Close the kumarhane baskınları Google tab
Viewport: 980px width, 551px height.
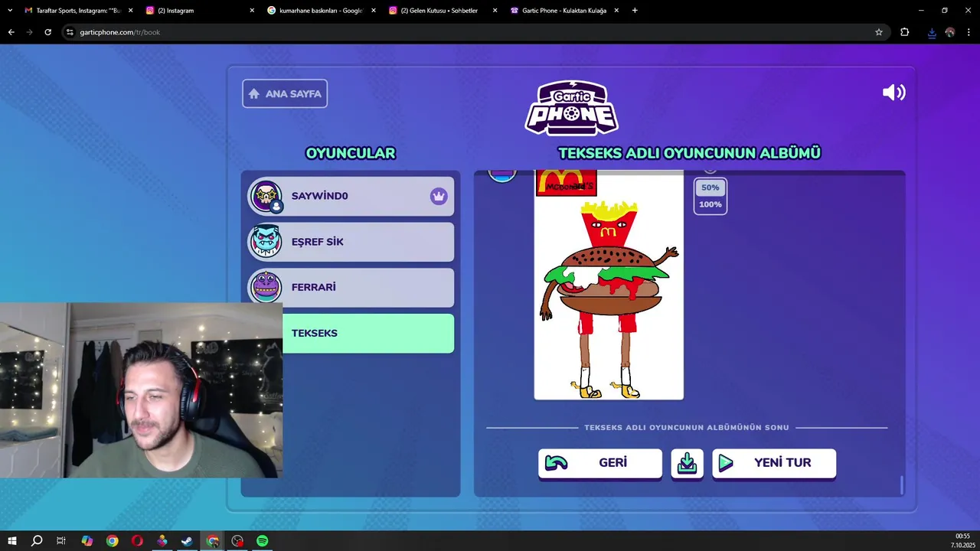[374, 11]
